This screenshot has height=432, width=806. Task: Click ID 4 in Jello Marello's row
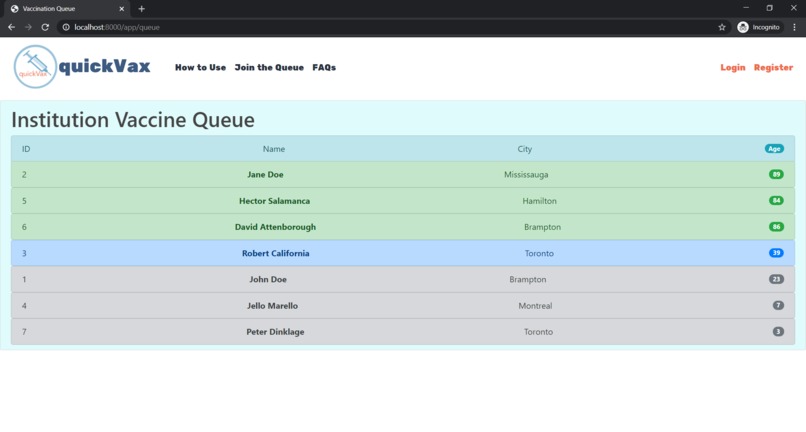[24, 305]
